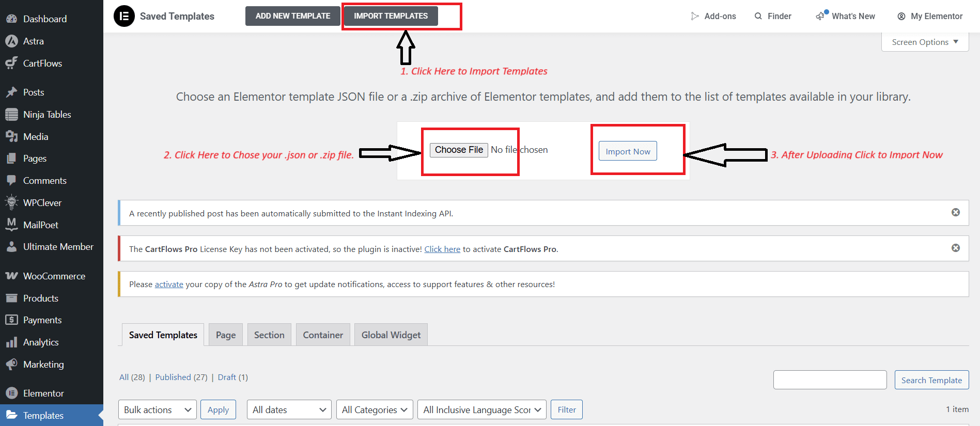The image size is (980, 426).
Task: Expand Screen Options panel
Action: (x=925, y=42)
